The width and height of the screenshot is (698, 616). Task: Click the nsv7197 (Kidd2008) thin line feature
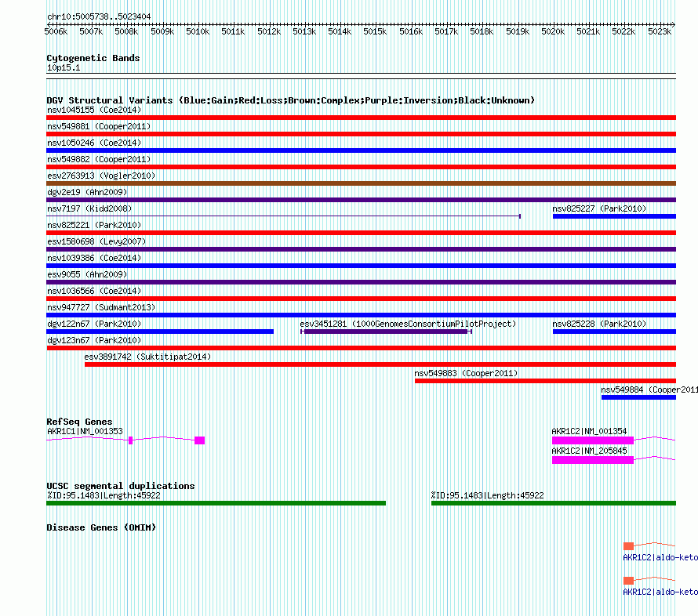[x=284, y=216]
